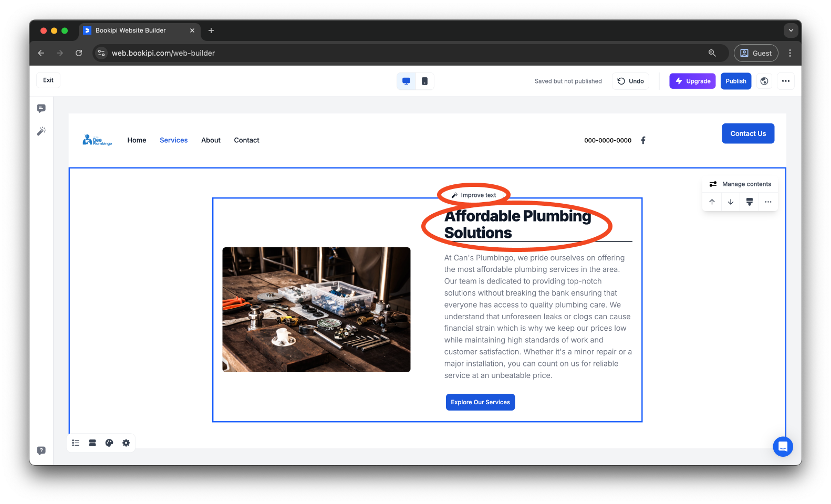Open the Services nav link

pos(174,140)
